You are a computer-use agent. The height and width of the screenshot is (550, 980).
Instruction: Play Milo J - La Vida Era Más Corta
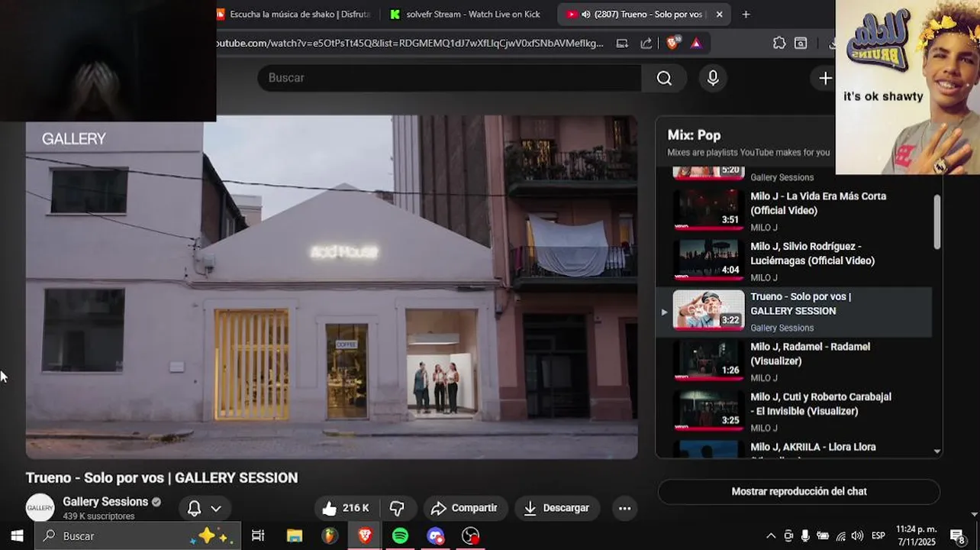point(818,203)
